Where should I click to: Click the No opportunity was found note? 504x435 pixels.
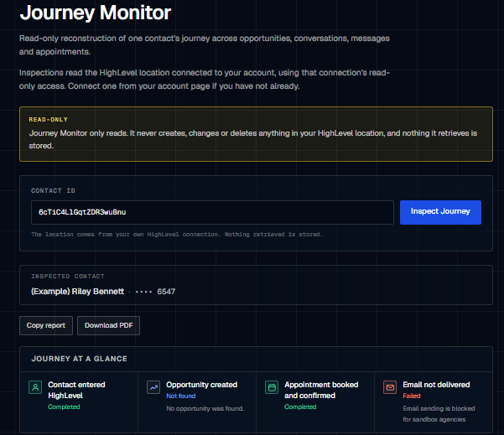205,408
